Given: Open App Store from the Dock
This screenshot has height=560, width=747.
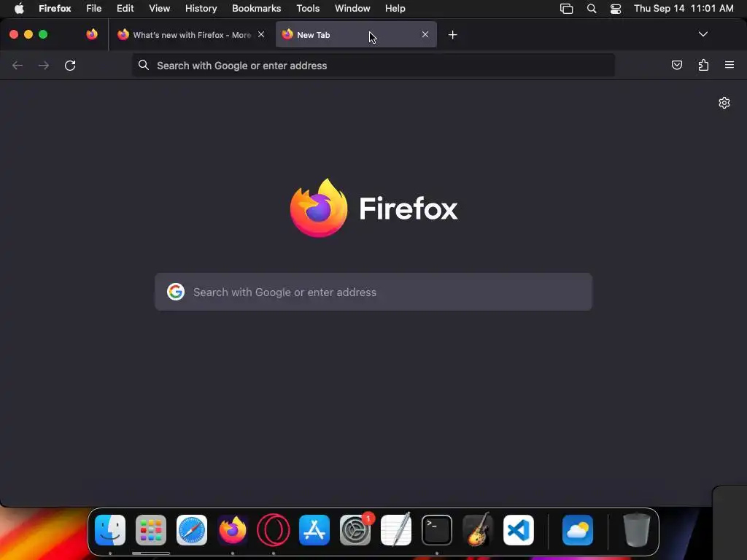Looking at the screenshot, I should (x=314, y=530).
